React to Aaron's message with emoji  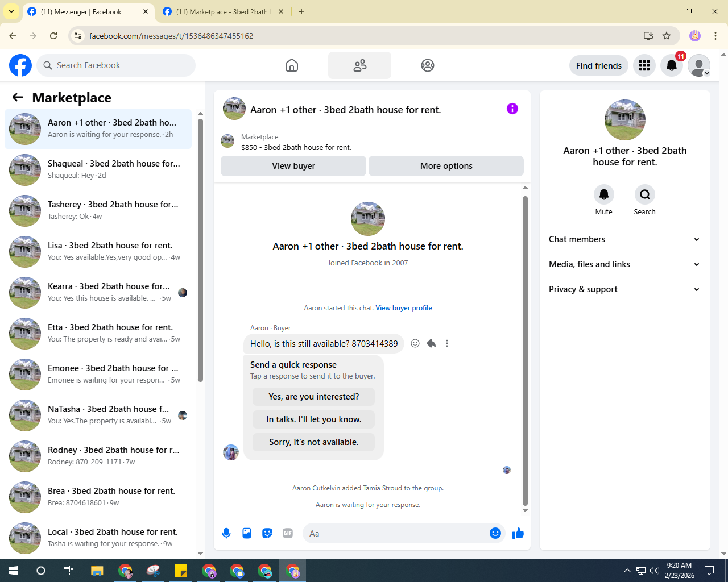click(415, 343)
